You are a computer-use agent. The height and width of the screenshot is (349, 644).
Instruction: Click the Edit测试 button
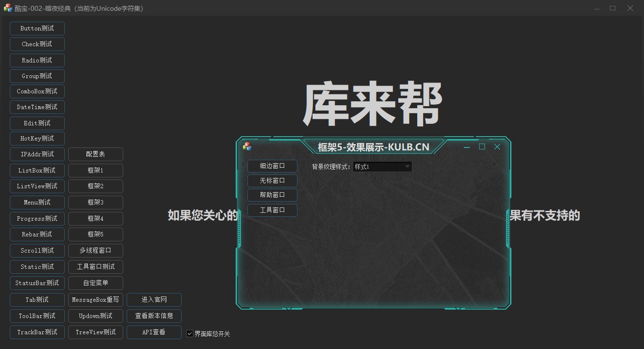point(37,123)
